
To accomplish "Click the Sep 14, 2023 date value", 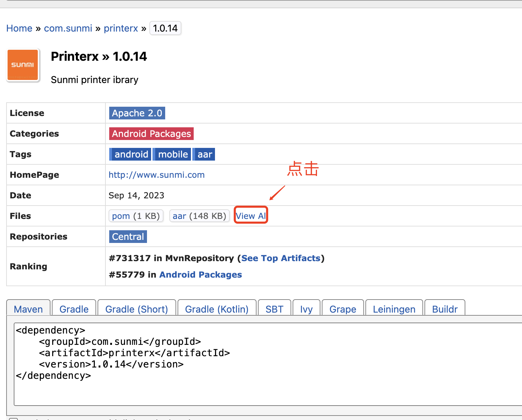I will 136,196.
